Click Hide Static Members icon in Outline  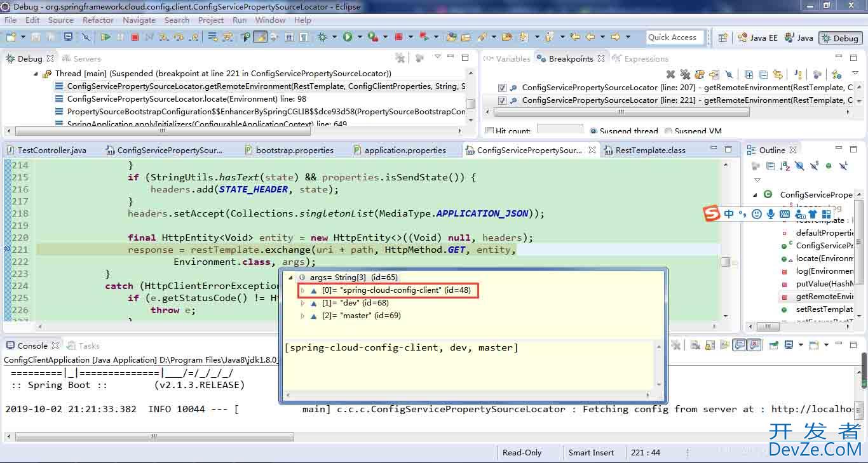[x=814, y=166]
